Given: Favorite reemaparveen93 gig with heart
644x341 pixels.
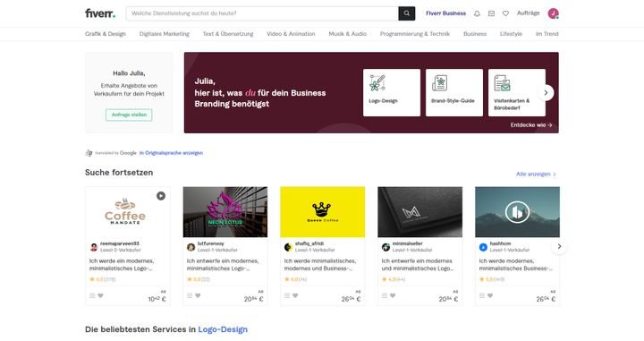Looking at the screenshot, I should 100,296.
